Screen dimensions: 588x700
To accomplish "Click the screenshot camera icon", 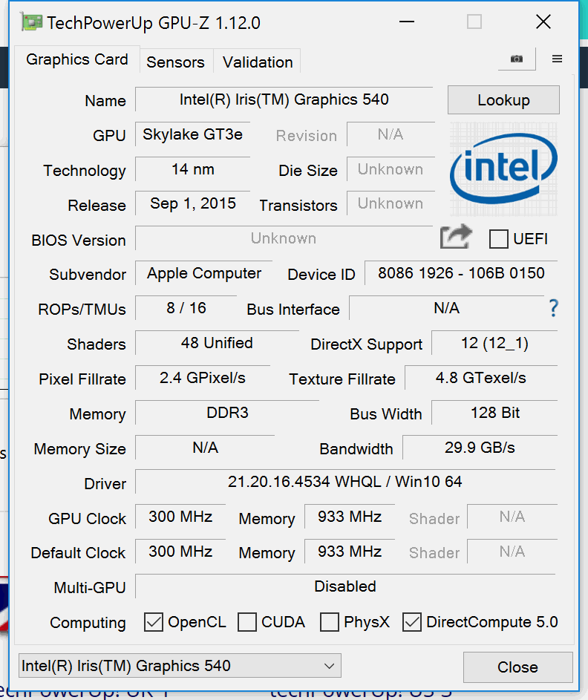I will click(517, 59).
